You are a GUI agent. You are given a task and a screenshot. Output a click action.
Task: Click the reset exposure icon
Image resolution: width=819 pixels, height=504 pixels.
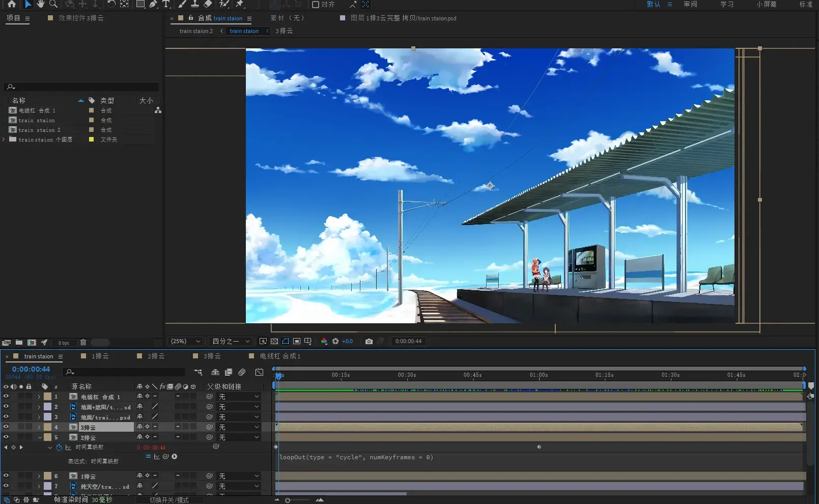click(335, 342)
